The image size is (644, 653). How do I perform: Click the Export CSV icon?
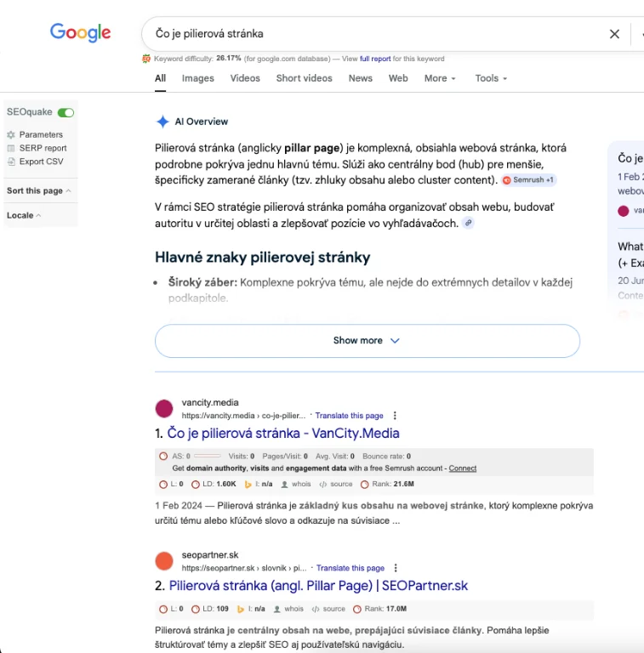coord(11,162)
